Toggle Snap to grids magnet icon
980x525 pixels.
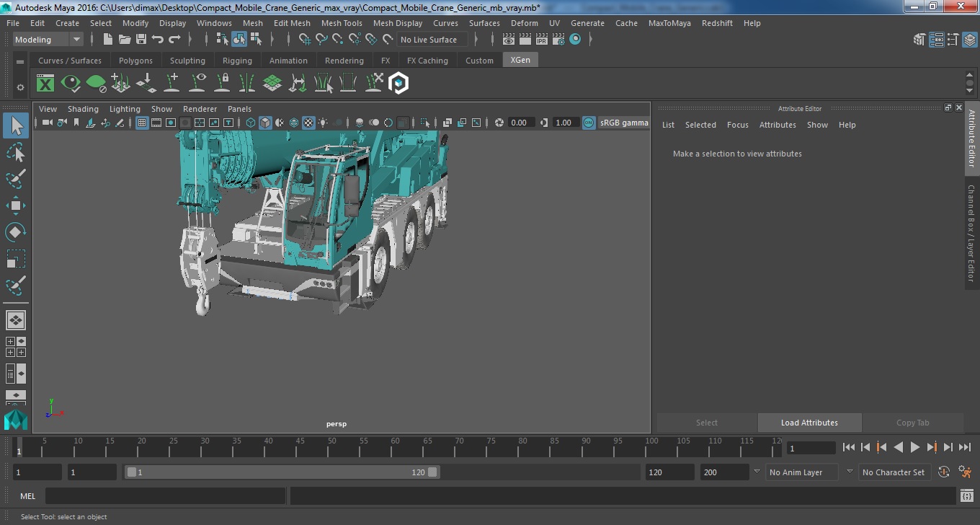tap(306, 40)
